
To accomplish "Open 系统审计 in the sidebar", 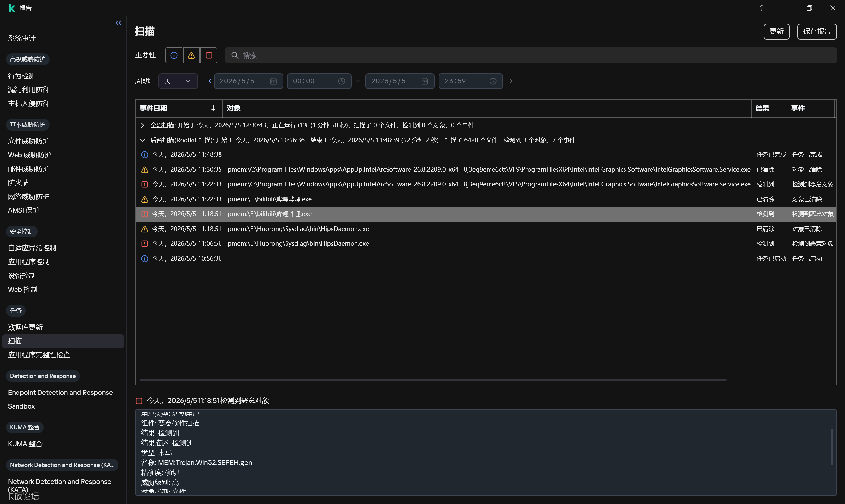I will coord(21,38).
